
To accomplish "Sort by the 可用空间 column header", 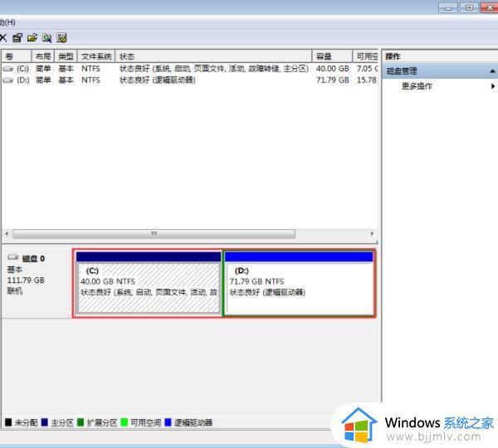I will tap(365, 56).
